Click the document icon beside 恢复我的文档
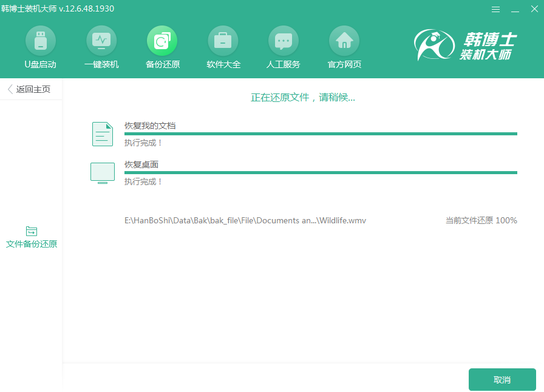 click(102, 133)
